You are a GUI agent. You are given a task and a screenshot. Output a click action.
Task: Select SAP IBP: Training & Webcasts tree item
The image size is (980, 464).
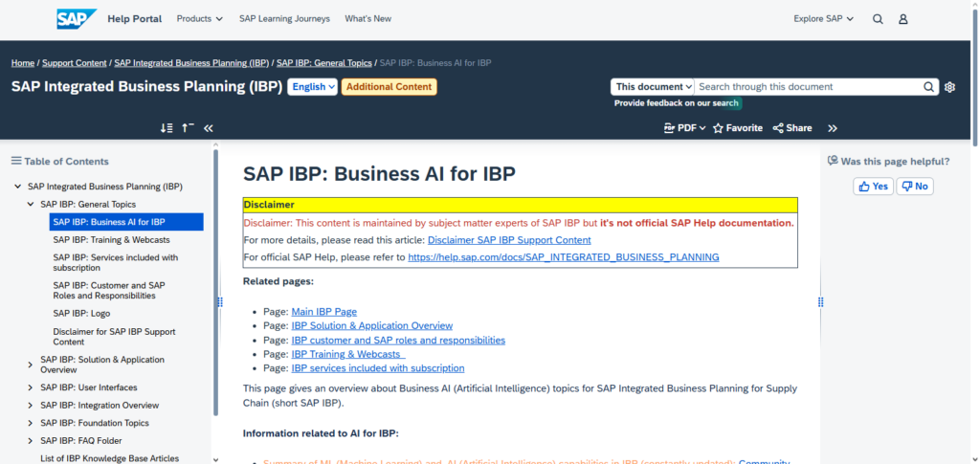[111, 240]
